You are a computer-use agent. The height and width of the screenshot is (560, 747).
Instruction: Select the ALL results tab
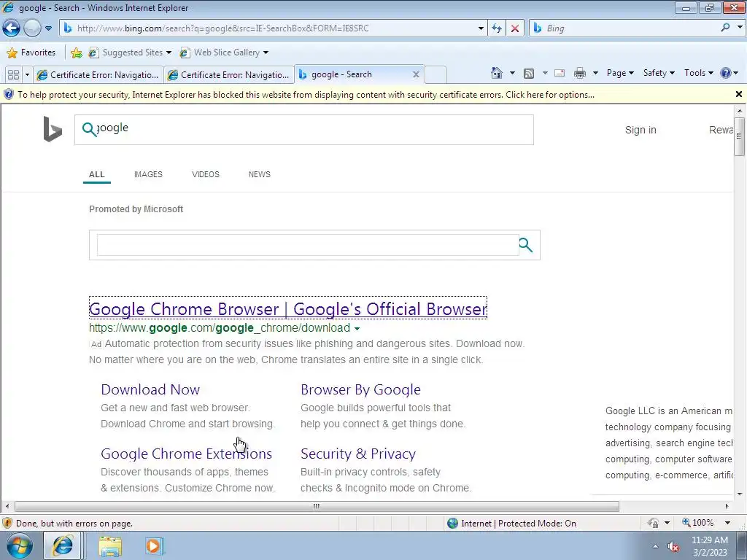97,174
